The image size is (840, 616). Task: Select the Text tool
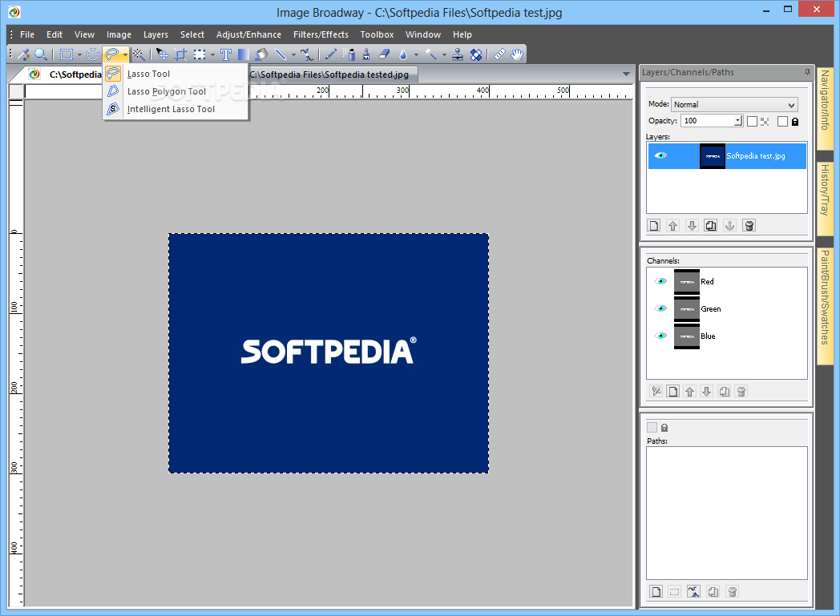225,54
